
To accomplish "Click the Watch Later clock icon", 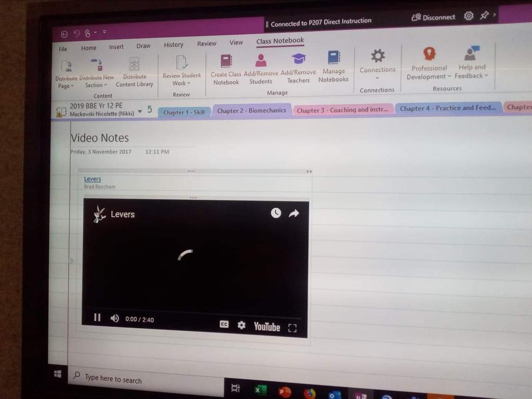I will [x=276, y=212].
